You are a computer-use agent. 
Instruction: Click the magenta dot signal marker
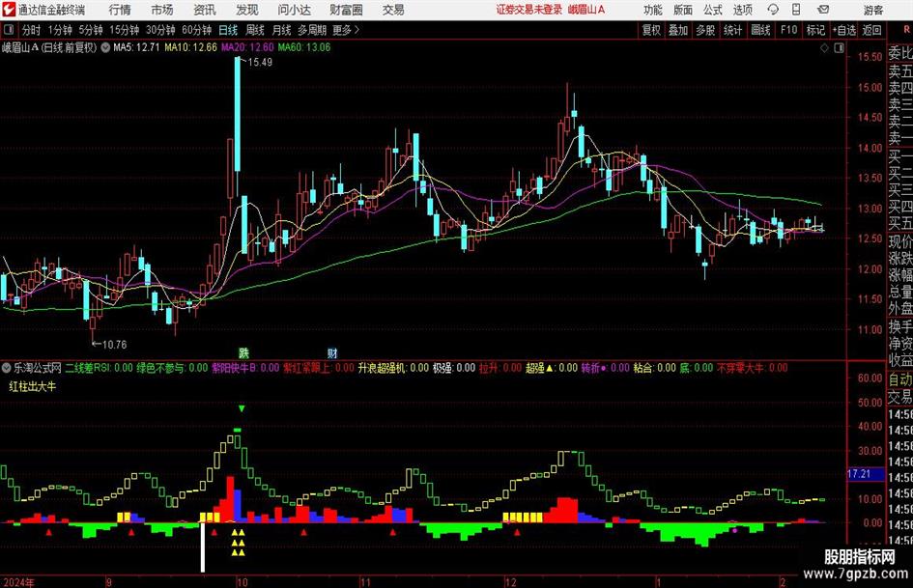click(735, 530)
